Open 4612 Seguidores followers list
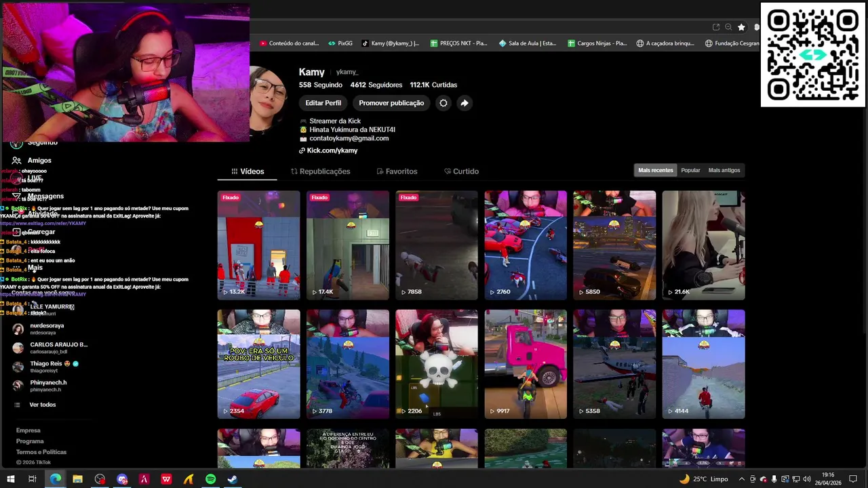868x488 pixels. pos(376,85)
